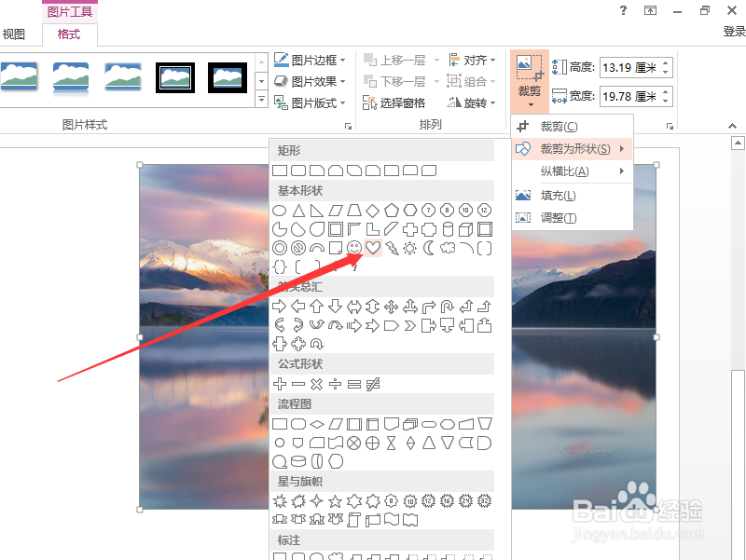Select the heart shape in basic shapes
The width and height of the screenshot is (746, 560).
tap(372, 248)
